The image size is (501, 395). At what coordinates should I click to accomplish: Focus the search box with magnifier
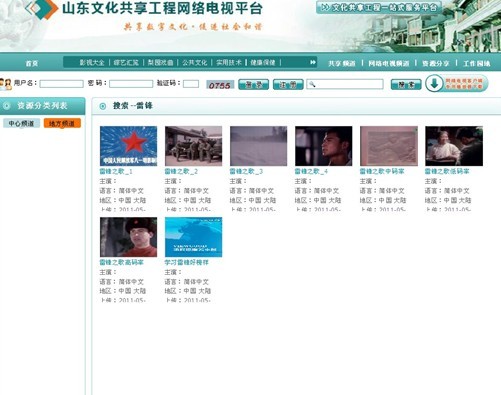tap(345, 84)
